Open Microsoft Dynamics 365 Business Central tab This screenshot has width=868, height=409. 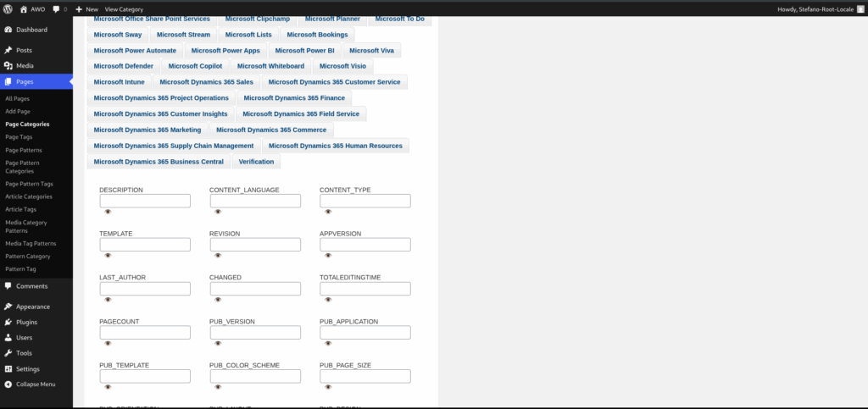(x=159, y=162)
